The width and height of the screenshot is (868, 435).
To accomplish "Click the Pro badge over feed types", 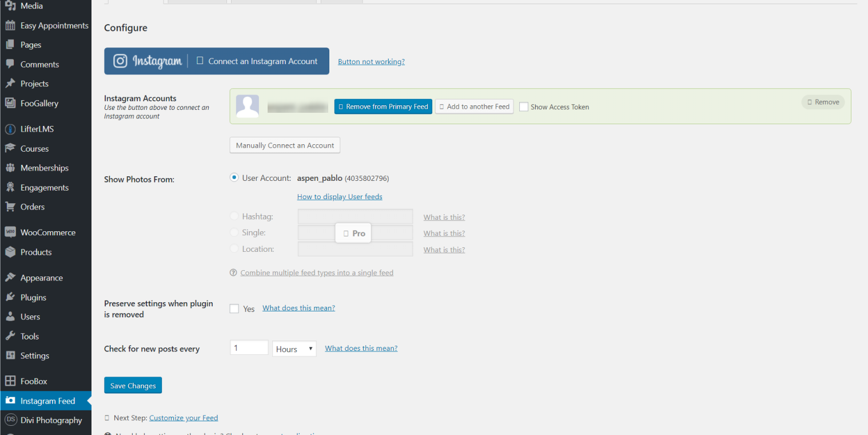I will [x=353, y=233].
